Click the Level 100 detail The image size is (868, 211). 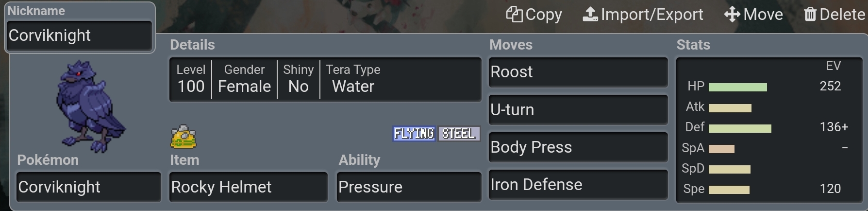[x=191, y=79]
